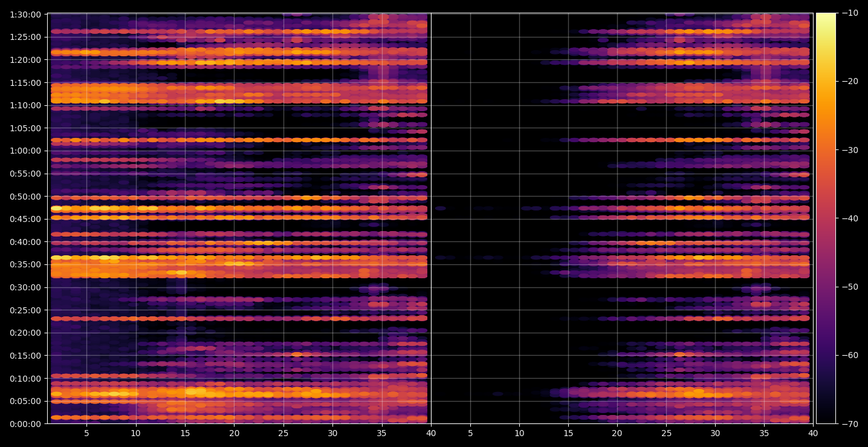Click the inferno colorbar gradient strip

coord(826,218)
